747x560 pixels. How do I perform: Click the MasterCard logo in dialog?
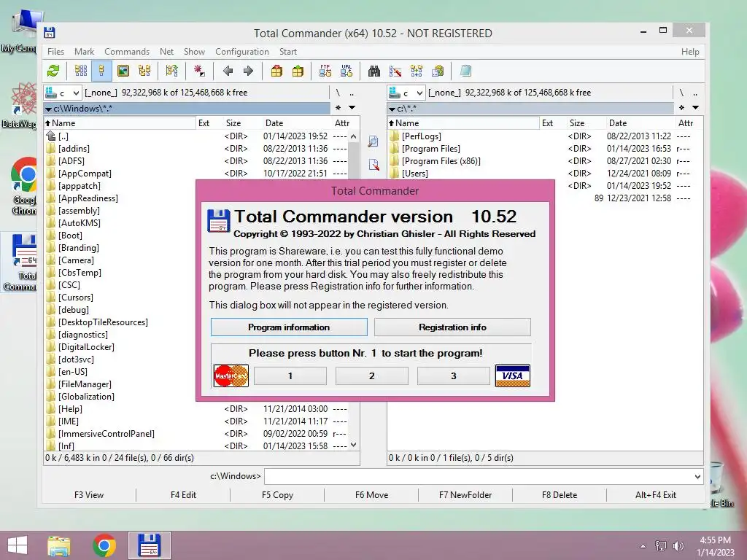[x=231, y=376]
